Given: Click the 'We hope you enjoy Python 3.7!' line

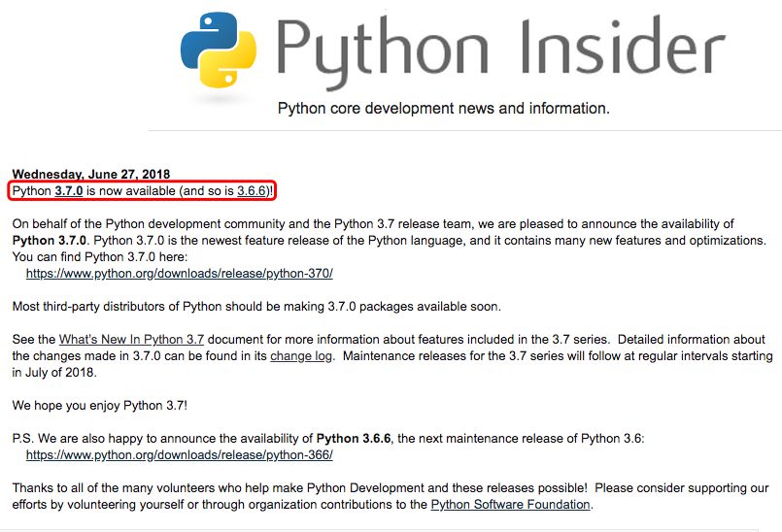Looking at the screenshot, I should click(x=99, y=406).
